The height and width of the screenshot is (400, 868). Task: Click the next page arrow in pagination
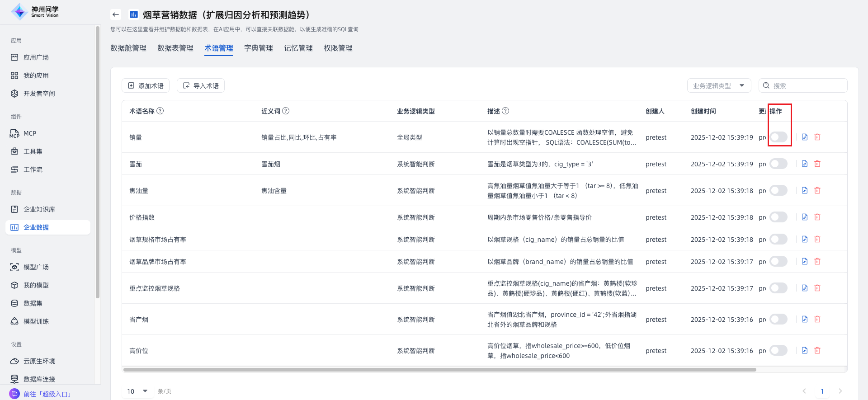[x=840, y=391]
